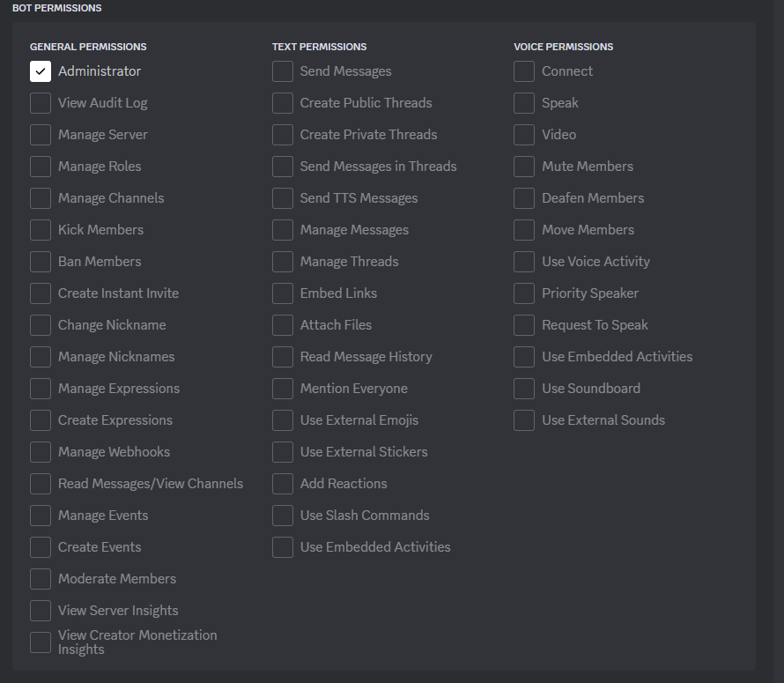Select the Use External Sounds checkbox
The image size is (784, 683).
coord(524,420)
